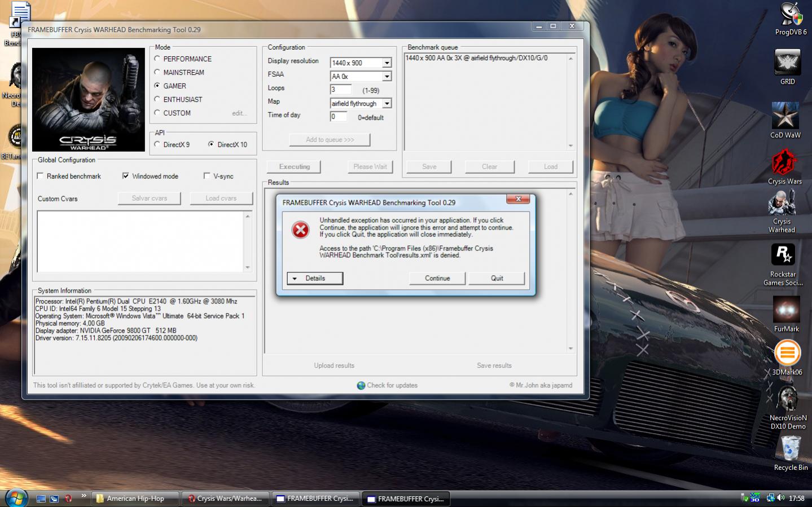Switch to American Hip-Hop taskbar window
This screenshot has width=812, height=507.
click(x=135, y=499)
